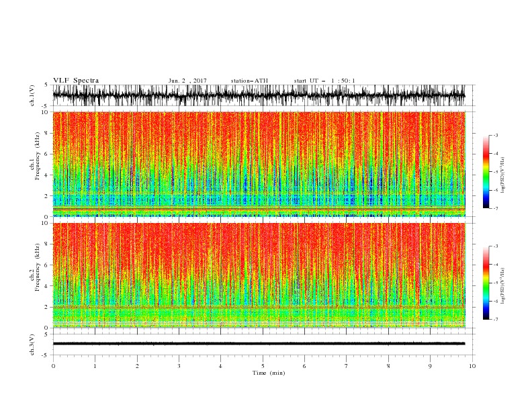
Task: Click the time axis tick label "4"
Action: [220, 366]
